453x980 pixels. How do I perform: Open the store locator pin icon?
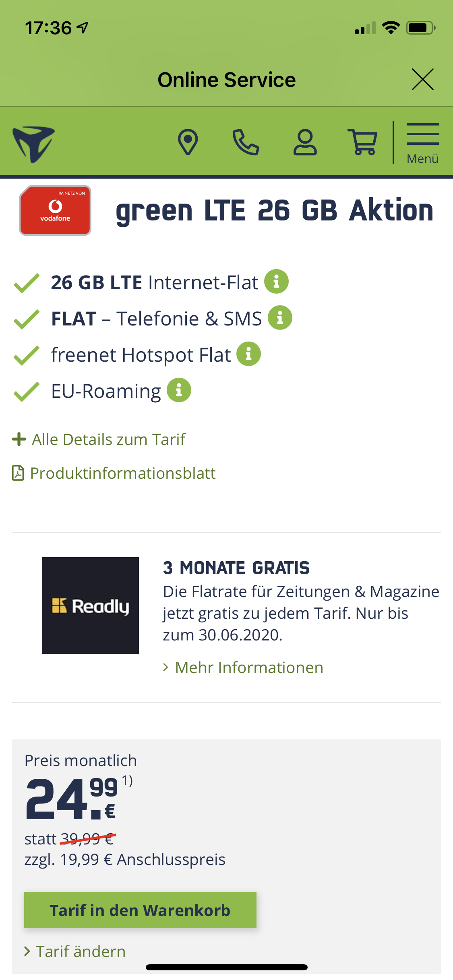[188, 142]
